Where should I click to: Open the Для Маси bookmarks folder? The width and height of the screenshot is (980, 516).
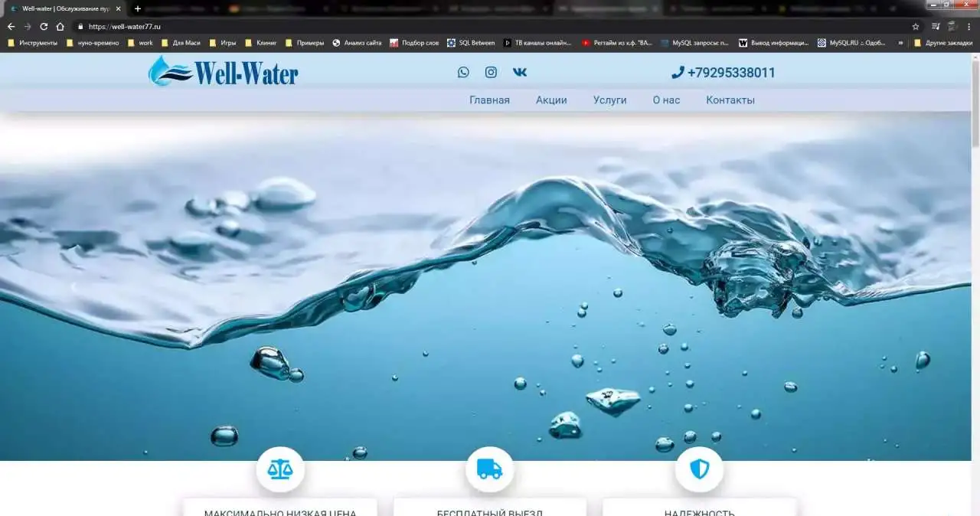pyautogui.click(x=181, y=43)
